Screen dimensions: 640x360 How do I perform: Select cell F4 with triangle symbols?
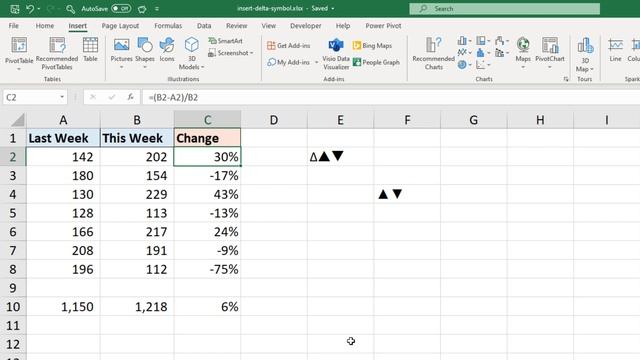[407, 194]
